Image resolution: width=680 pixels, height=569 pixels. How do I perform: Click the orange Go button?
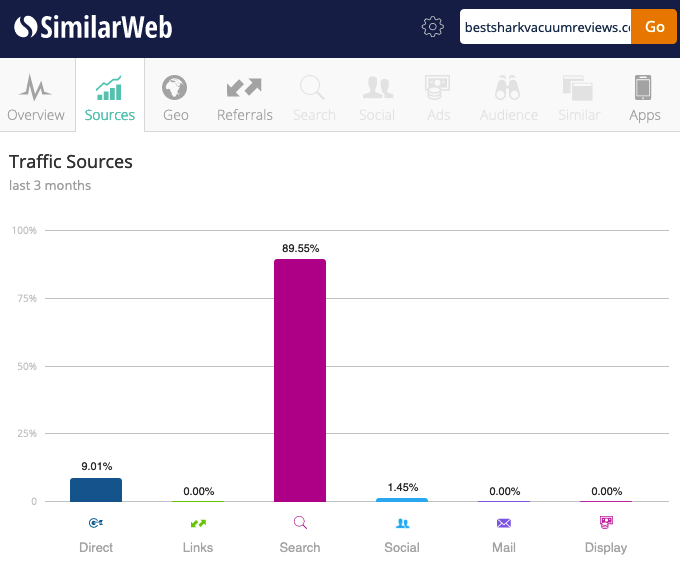coord(654,27)
